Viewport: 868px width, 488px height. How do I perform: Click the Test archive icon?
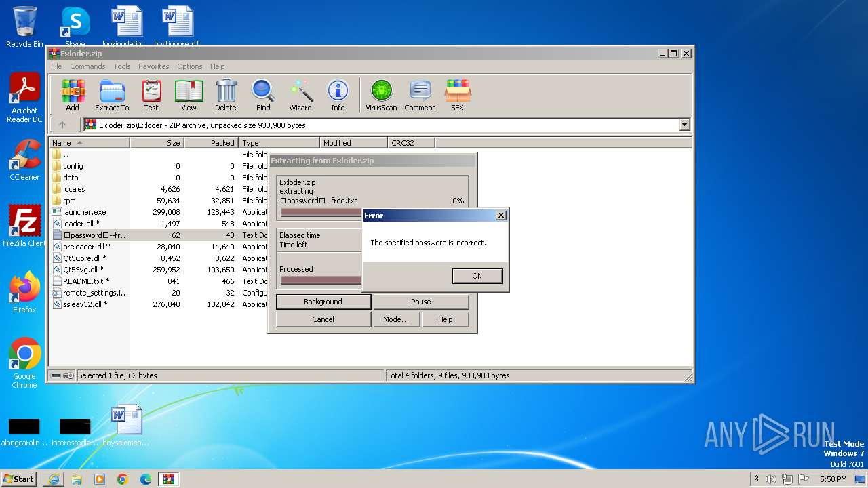tap(151, 95)
